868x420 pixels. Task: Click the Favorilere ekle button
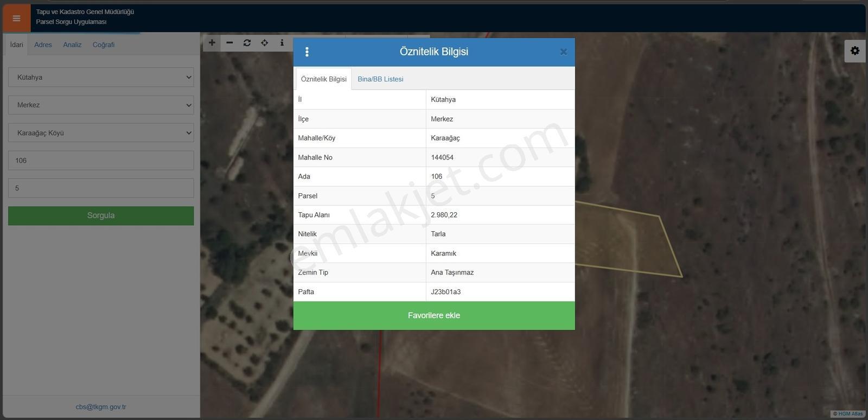[434, 315]
